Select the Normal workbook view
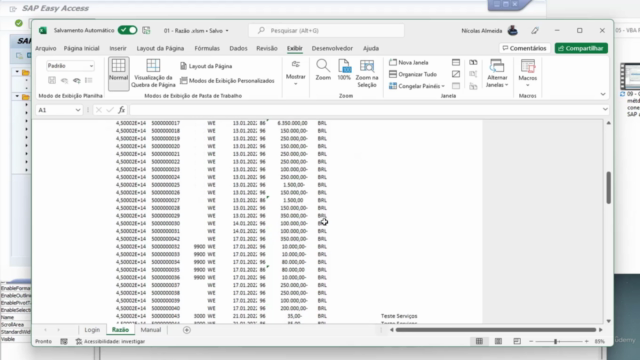This screenshot has height=360, width=640. tap(118, 73)
